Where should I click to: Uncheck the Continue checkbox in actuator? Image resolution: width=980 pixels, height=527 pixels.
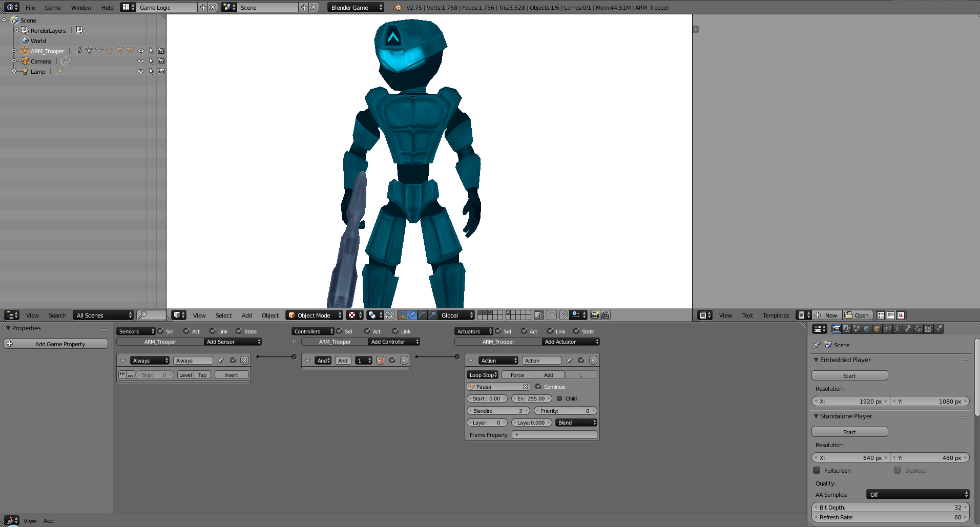click(x=538, y=387)
